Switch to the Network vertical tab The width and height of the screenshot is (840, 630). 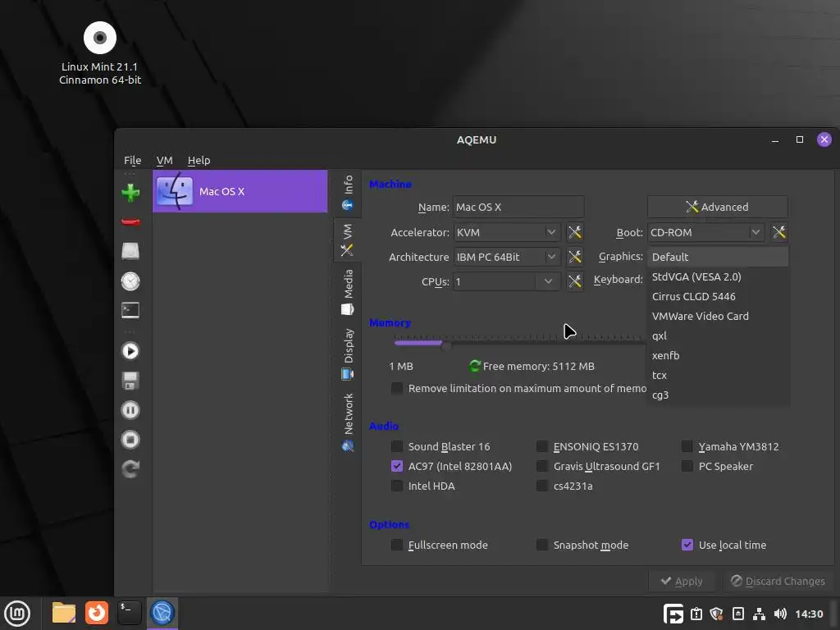[x=348, y=422]
